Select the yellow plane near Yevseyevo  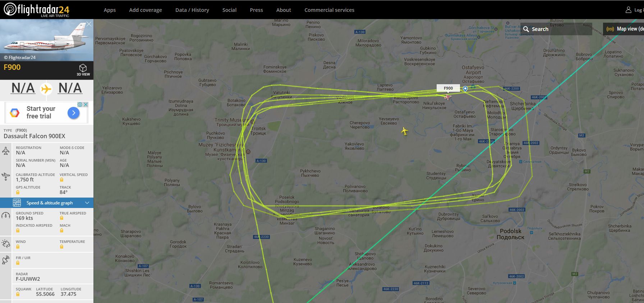(405, 131)
